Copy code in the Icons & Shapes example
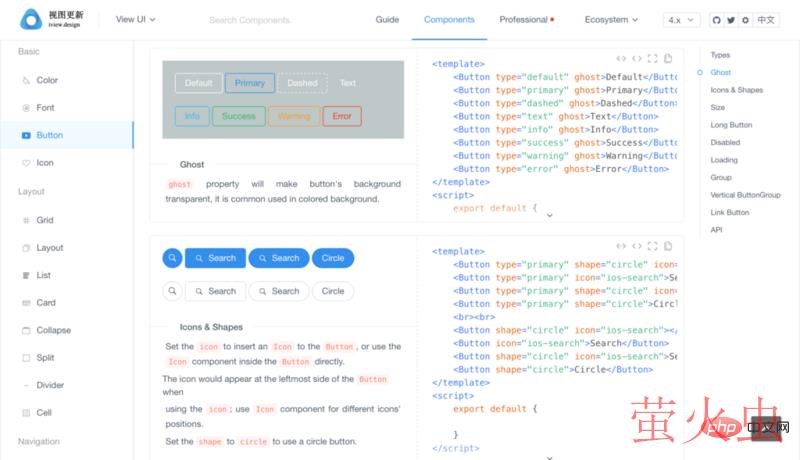This screenshot has height=460, width=800. click(668, 245)
